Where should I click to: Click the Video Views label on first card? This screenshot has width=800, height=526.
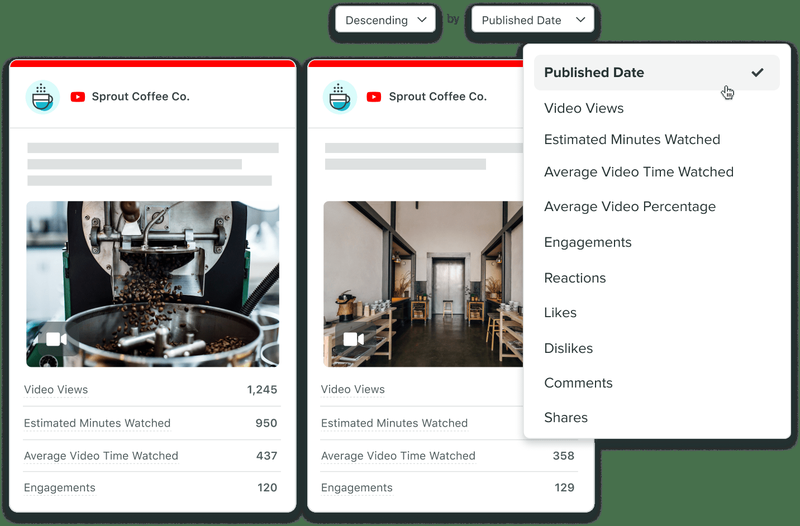[x=56, y=390]
